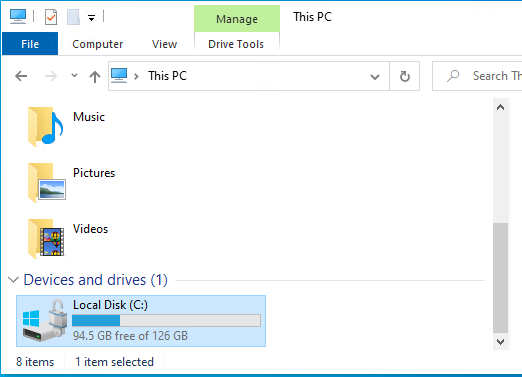Click the 1 item selected status text
522x377 pixels.
pyautogui.click(x=115, y=362)
